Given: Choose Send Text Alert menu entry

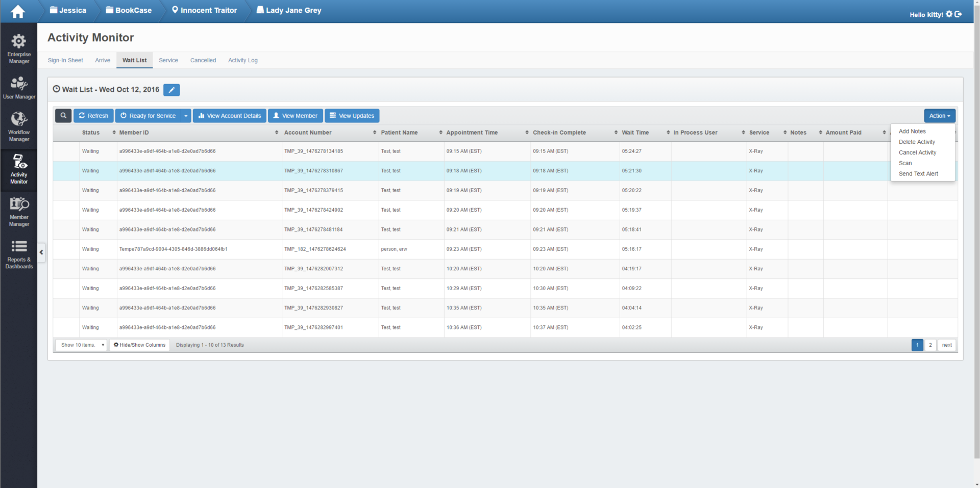Looking at the screenshot, I should coord(918,174).
